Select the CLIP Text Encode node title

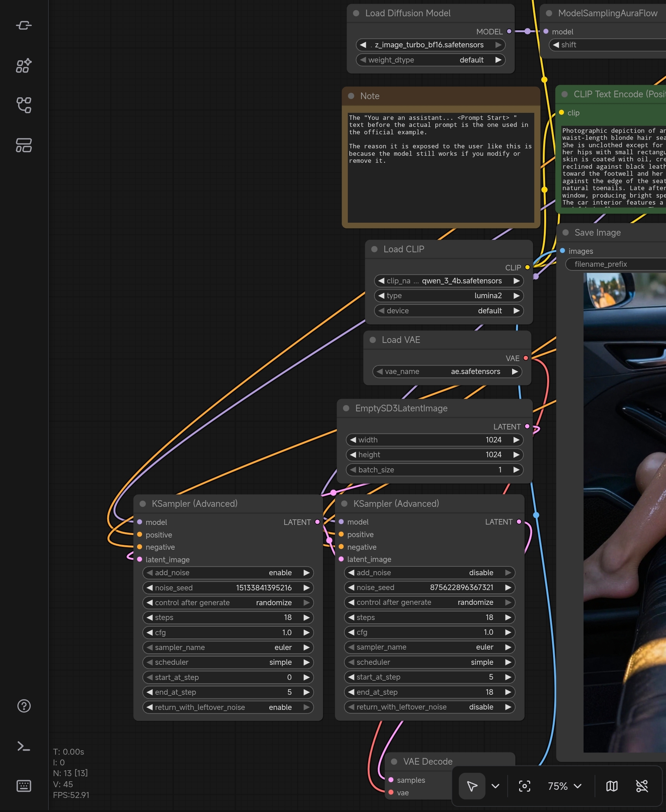(620, 94)
